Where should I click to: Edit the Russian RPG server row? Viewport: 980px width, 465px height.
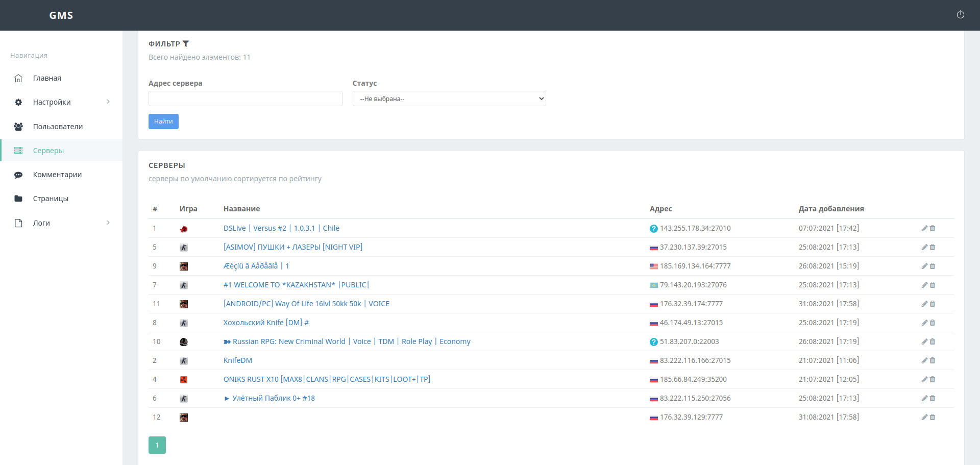tap(924, 341)
